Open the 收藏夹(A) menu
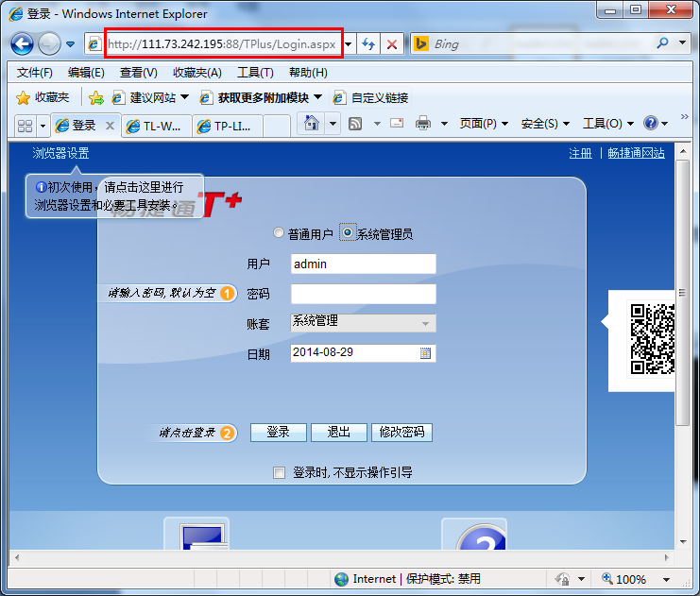 point(196,73)
